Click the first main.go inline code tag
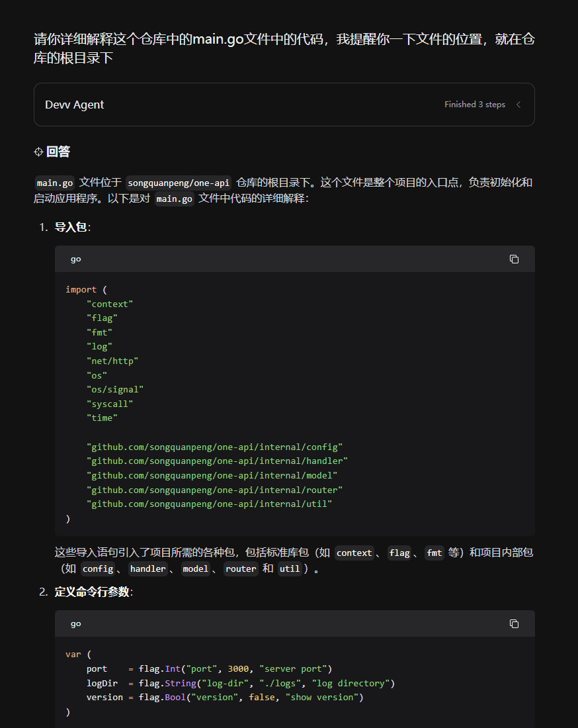This screenshot has width=578, height=728. pyautogui.click(x=54, y=183)
